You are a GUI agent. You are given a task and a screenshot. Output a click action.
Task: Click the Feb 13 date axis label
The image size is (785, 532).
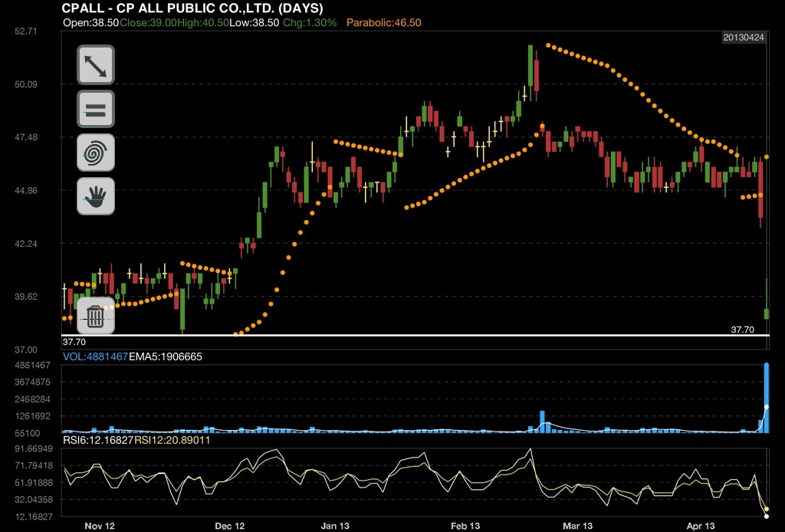(x=465, y=526)
